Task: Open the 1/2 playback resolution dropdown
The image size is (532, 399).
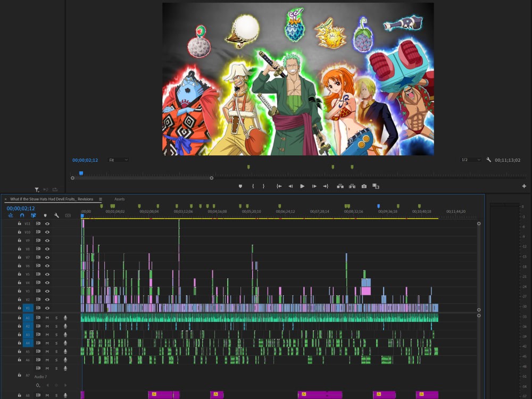Action: [471, 160]
